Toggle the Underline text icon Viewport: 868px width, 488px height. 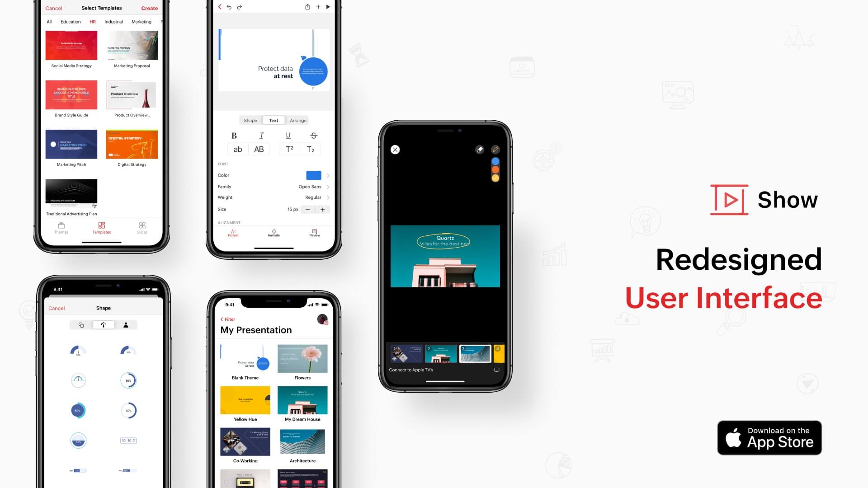point(288,135)
